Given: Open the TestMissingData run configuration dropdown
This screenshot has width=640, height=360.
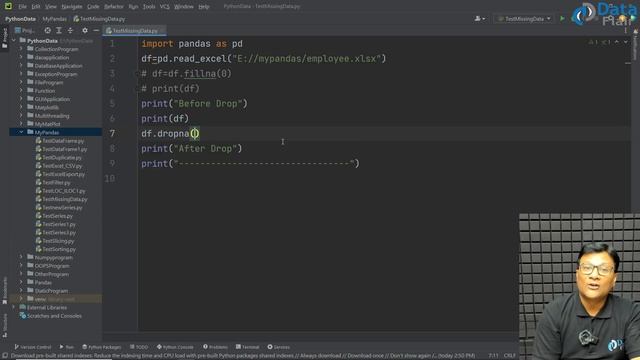Looking at the screenshot, I should pos(524,19).
